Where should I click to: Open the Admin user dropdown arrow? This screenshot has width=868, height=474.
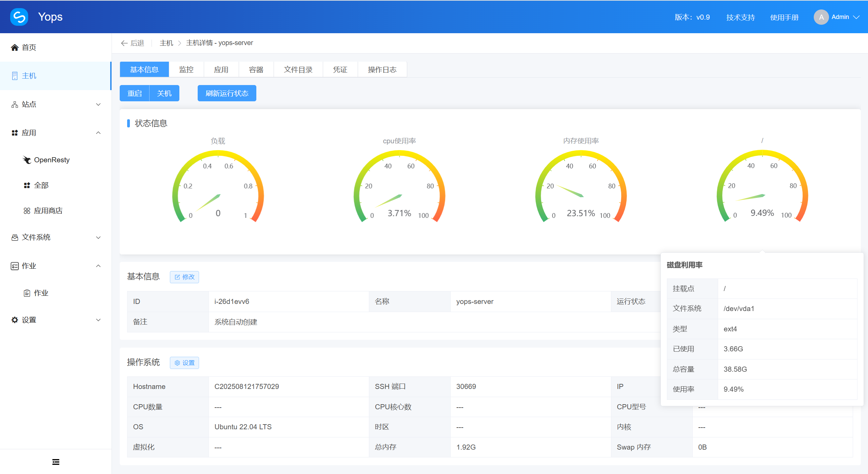click(x=856, y=17)
